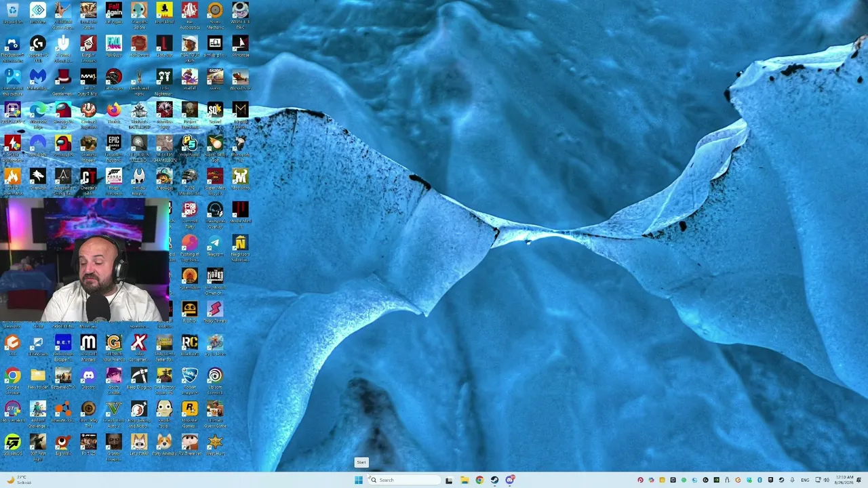Open the Windows Start menu
The width and height of the screenshot is (868, 488).
coord(358,480)
